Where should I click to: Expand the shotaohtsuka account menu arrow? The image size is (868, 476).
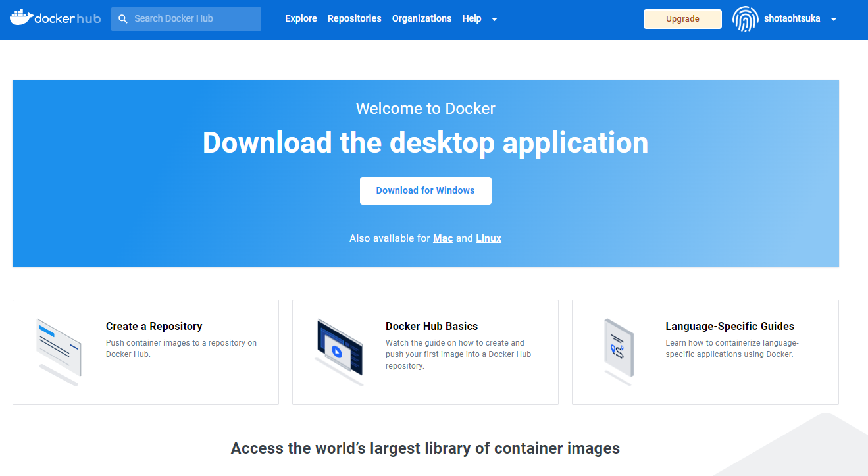[x=834, y=19]
